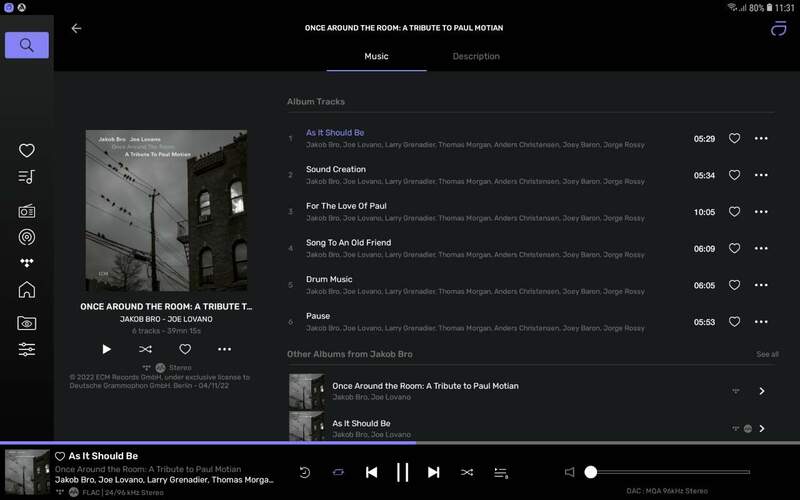
Task: Open Once Around the Room album chevron
Action: [762, 391]
